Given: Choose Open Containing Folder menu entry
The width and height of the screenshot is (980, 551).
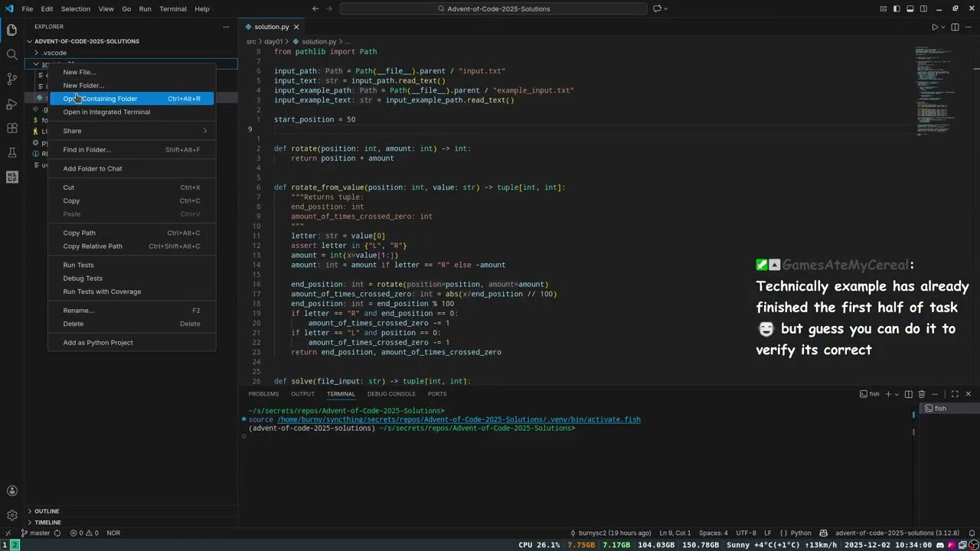Looking at the screenshot, I should tap(131, 99).
